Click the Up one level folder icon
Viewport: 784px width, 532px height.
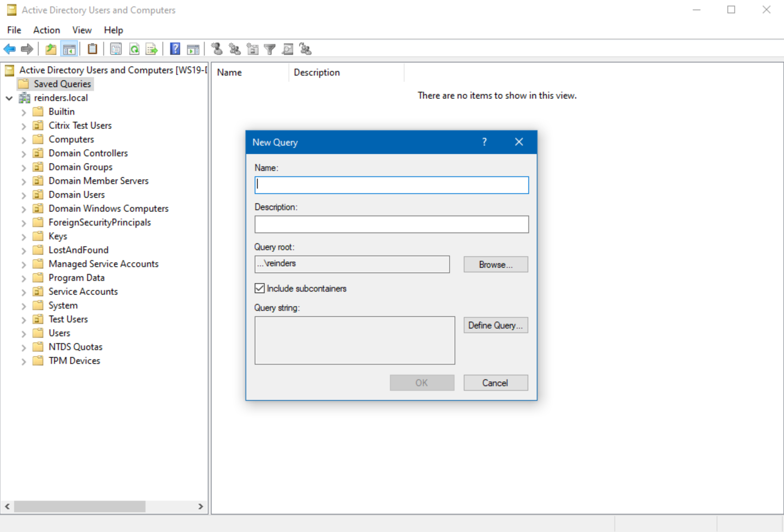point(50,49)
